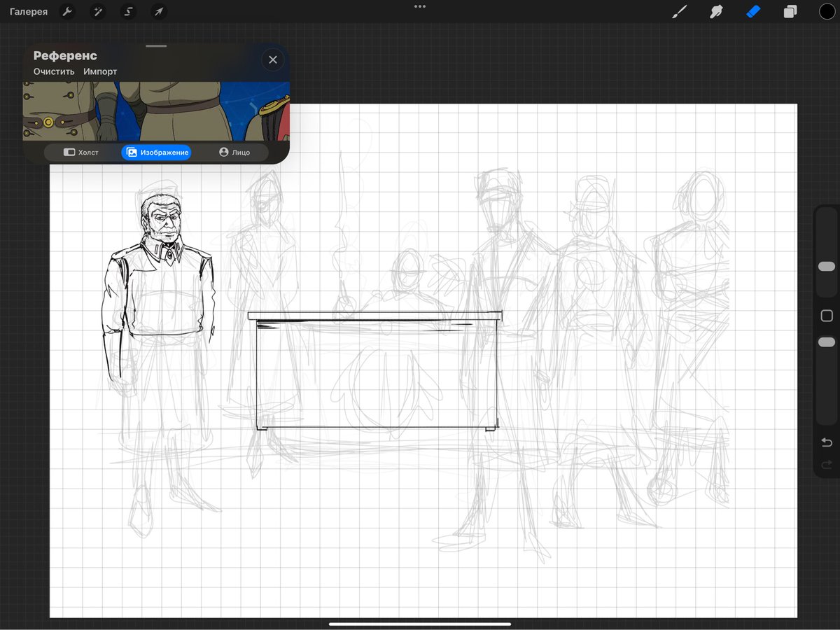
Task: Switch reference to Лицо tab
Action: [x=234, y=152]
